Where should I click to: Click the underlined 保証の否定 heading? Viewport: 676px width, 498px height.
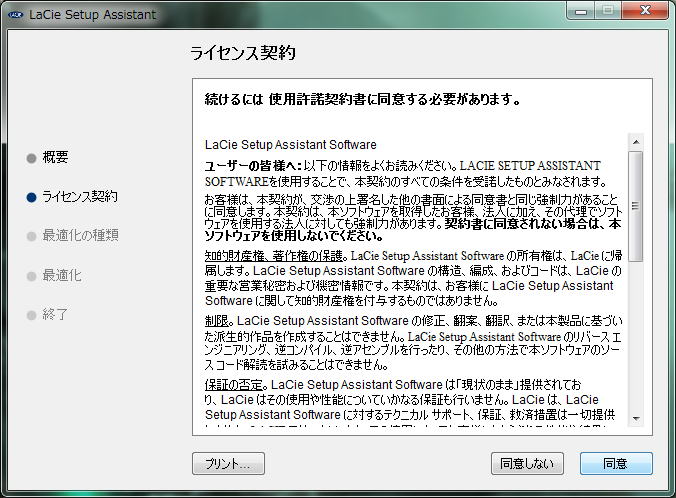[234, 385]
